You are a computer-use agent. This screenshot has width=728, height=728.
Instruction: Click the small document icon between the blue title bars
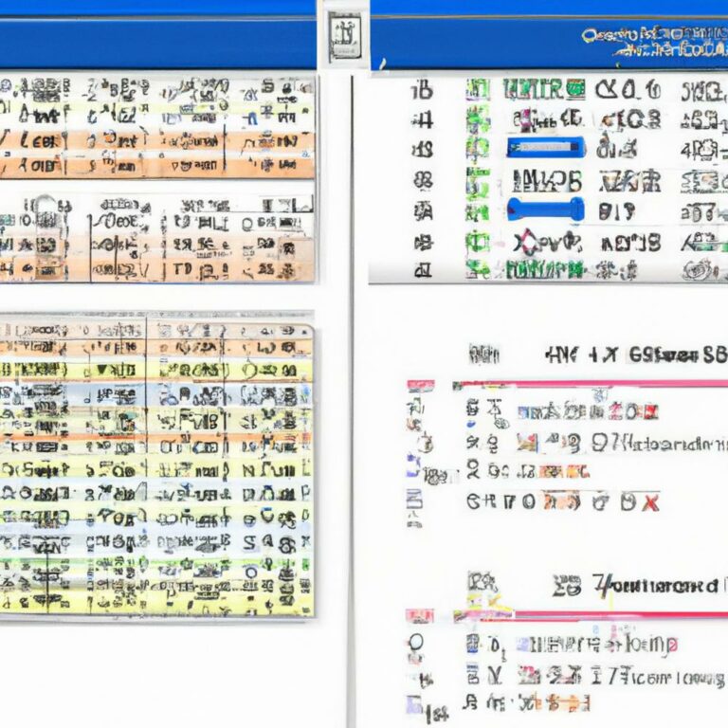point(345,36)
